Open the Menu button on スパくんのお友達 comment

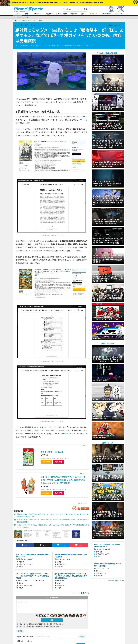(82, 637)
